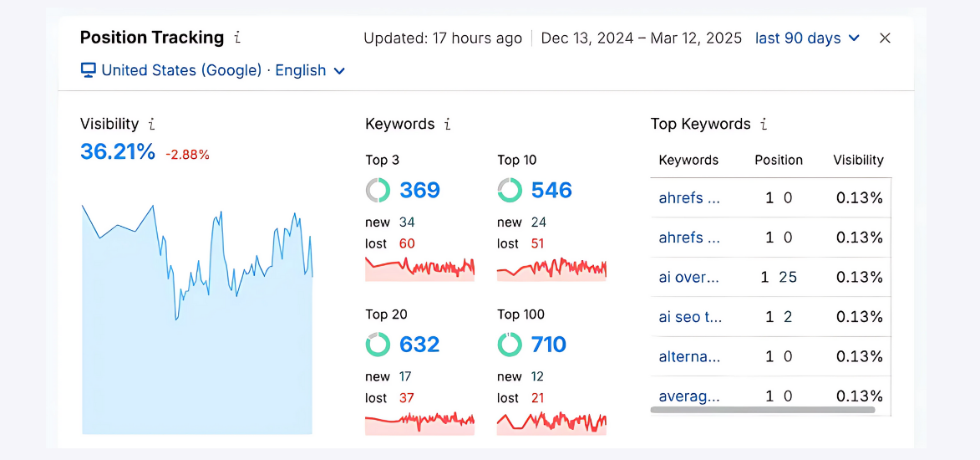This screenshot has height=460, width=980.
Task: Click the Top 3 donut chart icon
Action: pyautogui.click(x=378, y=190)
